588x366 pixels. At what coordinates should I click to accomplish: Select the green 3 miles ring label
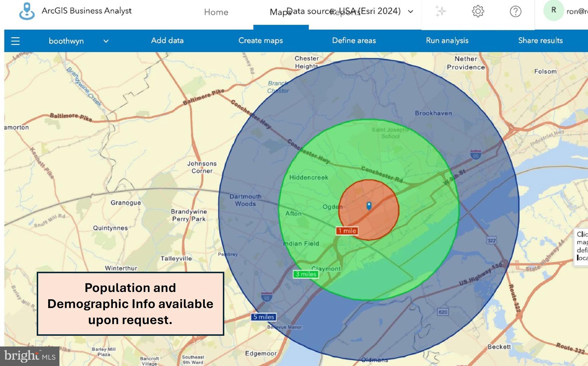(306, 274)
